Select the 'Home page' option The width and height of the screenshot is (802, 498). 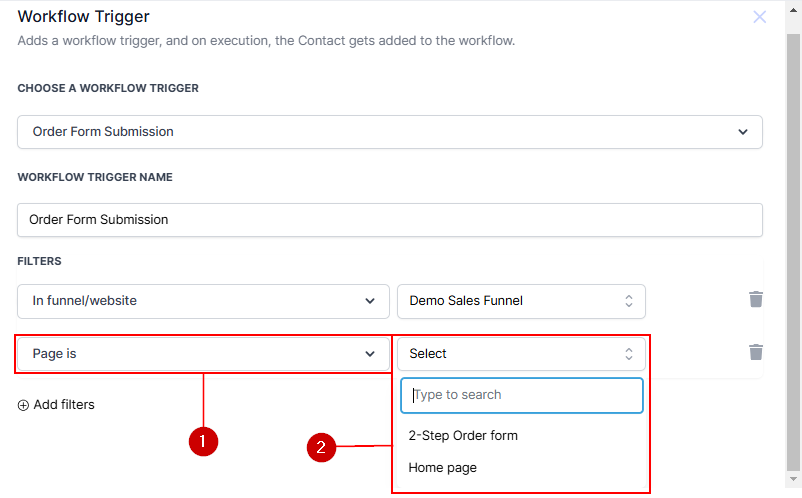[x=443, y=468]
